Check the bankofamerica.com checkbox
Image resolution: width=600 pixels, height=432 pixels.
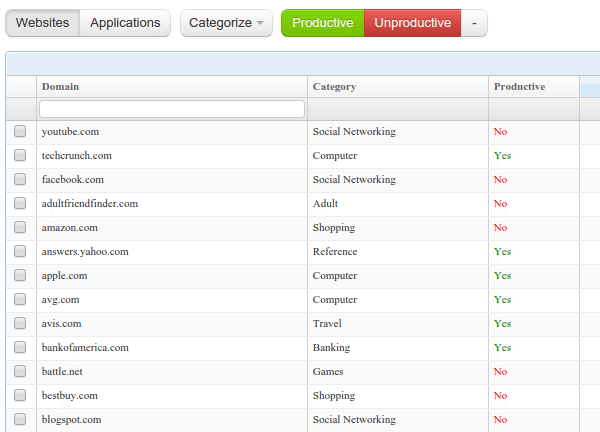(20, 347)
